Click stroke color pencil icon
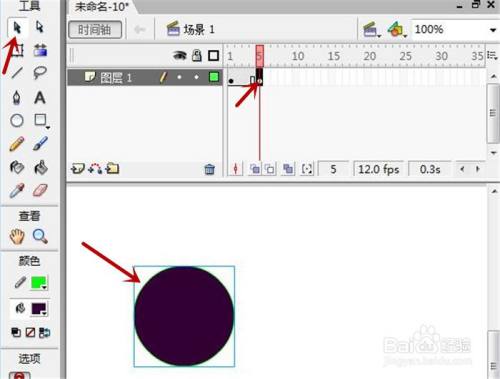500x379 pixels. [x=20, y=282]
